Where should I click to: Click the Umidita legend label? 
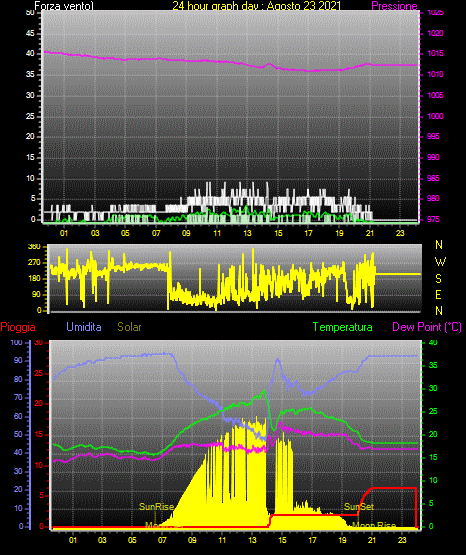click(x=84, y=327)
